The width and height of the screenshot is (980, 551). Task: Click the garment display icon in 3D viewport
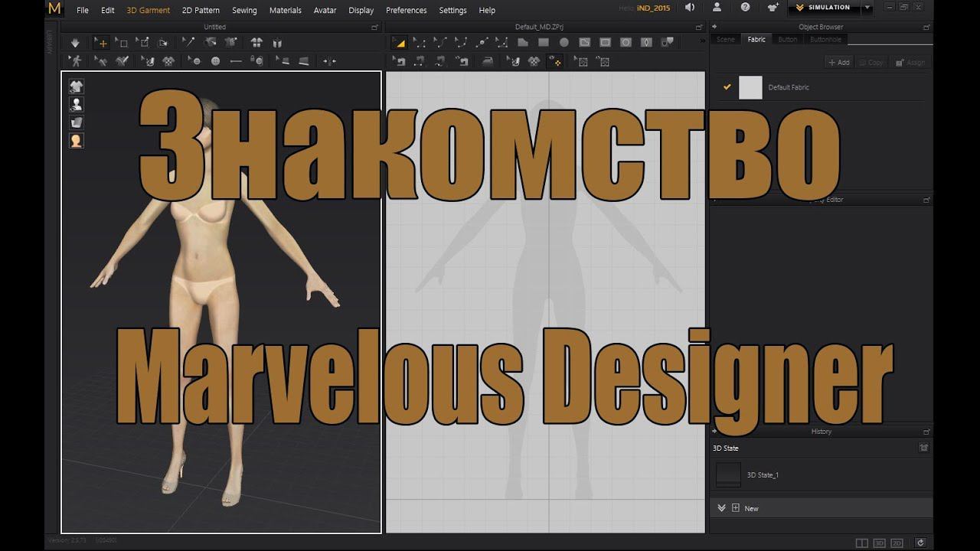tap(77, 86)
